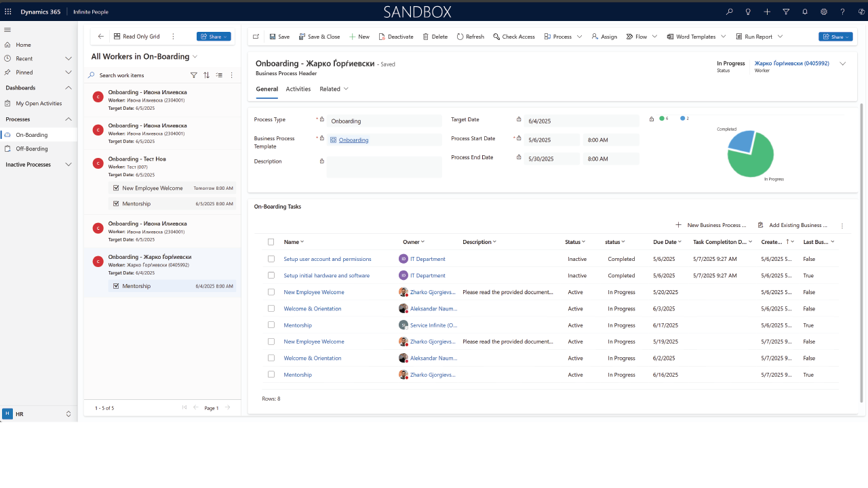Open the Owner column header menu
Viewport: 868px width, 488px height.
414,242
